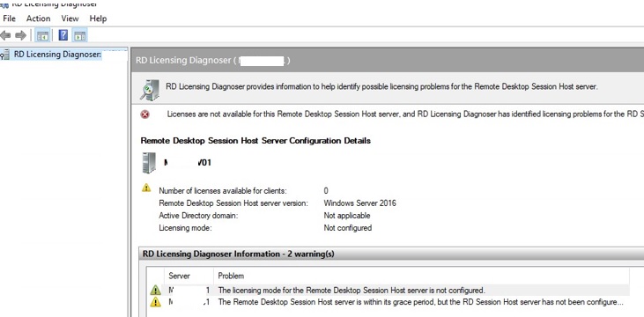Image resolution: width=644 pixels, height=317 pixels.
Task: Click the Problem column header
Action: [x=421, y=276]
